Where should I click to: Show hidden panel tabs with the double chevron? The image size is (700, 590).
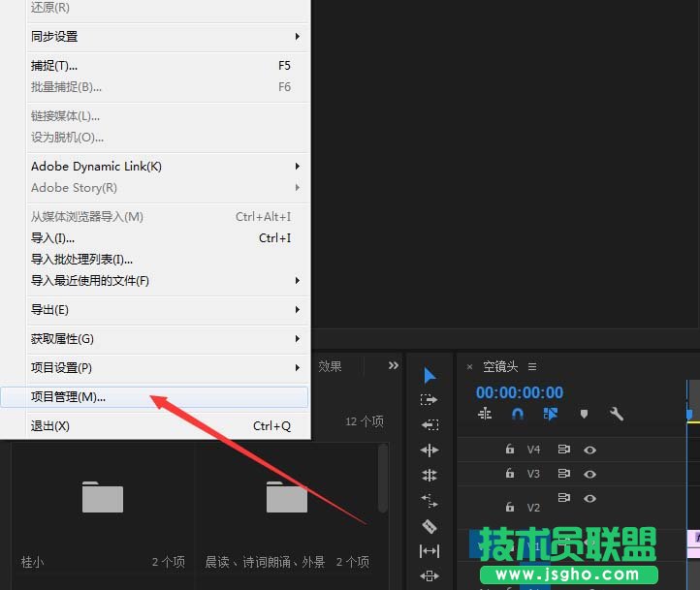tap(394, 365)
